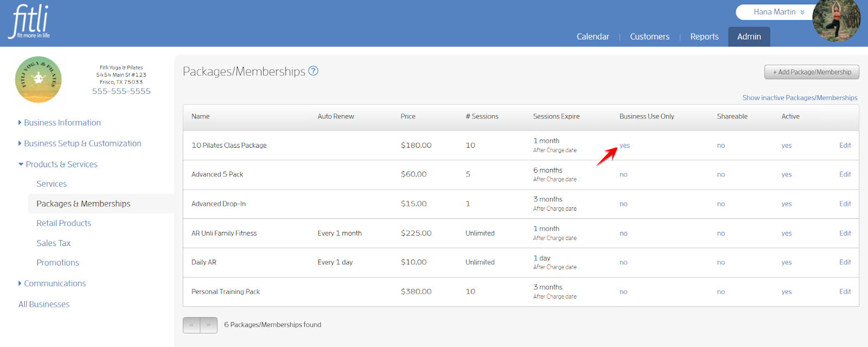Image resolution: width=868 pixels, height=347 pixels.
Task: Click Add Package/Membership button
Action: coord(812,72)
